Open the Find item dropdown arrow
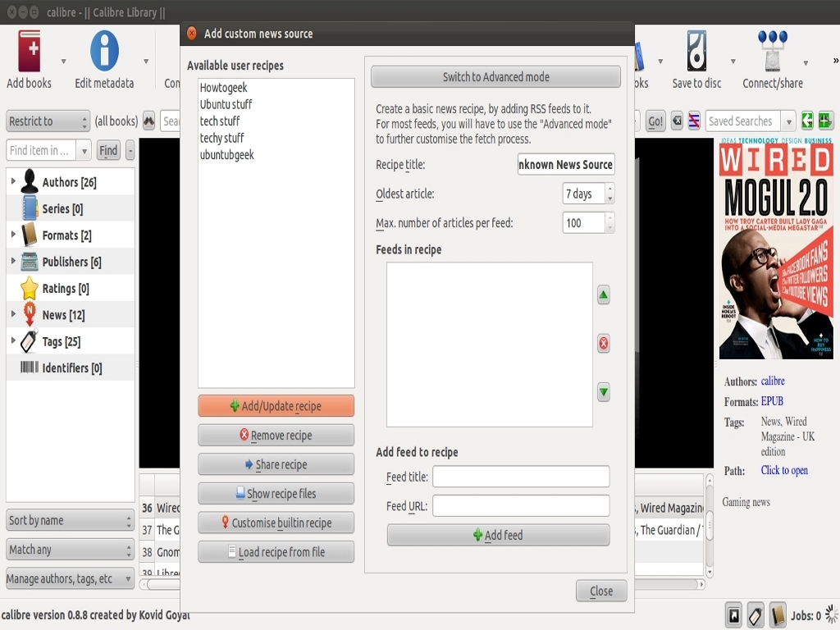The image size is (840, 630). [84, 151]
